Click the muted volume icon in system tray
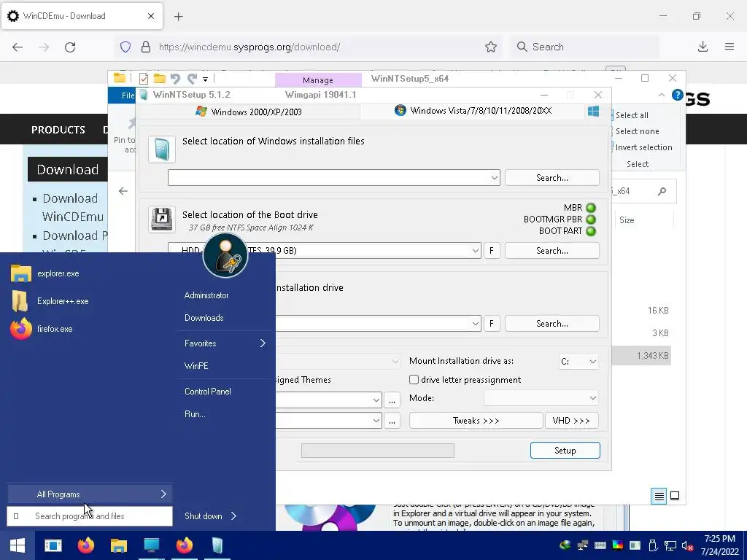 (x=687, y=545)
